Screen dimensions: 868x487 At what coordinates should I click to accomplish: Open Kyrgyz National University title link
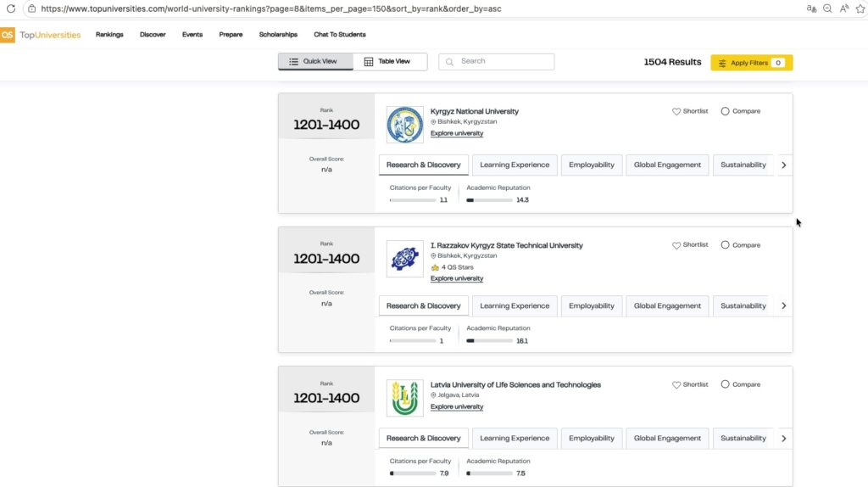[475, 111]
